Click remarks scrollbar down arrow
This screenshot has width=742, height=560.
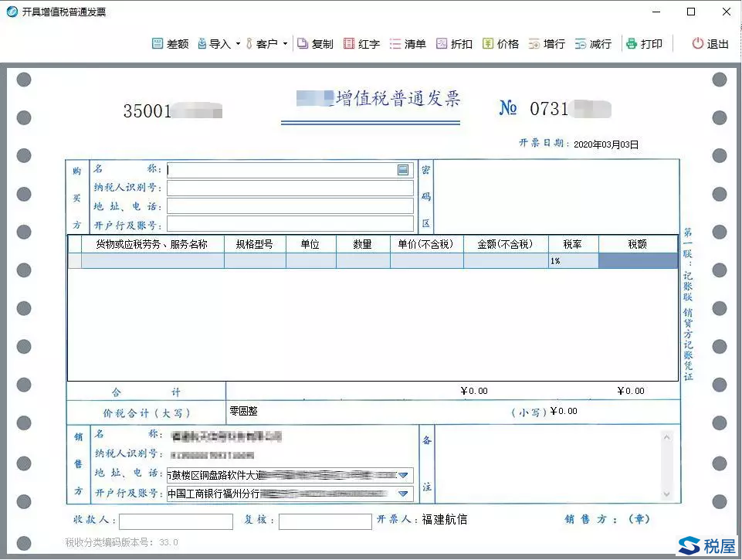click(x=666, y=494)
